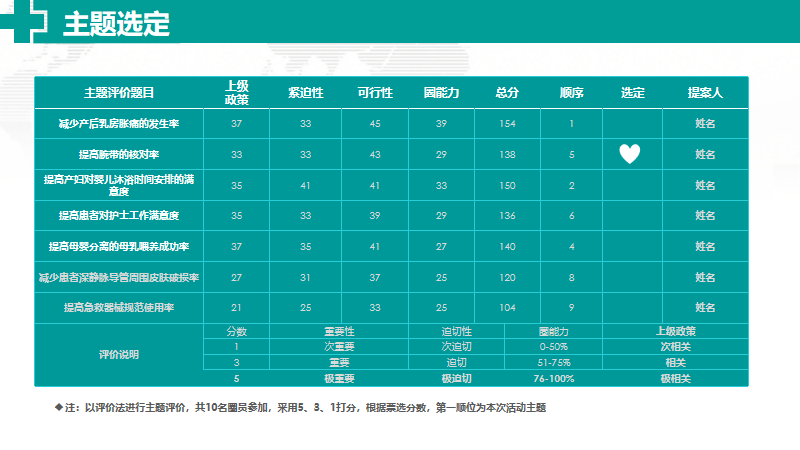Select the topic 提高患者对护士工作满意度
This screenshot has height=450, width=800.
119,215
